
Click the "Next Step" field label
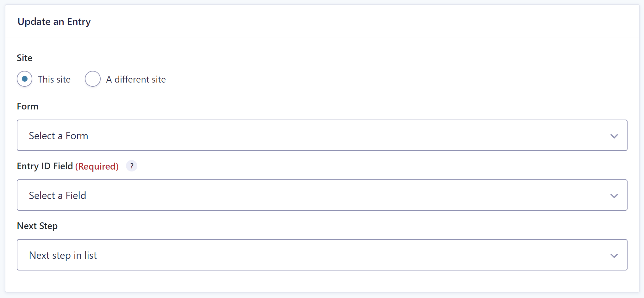37,226
